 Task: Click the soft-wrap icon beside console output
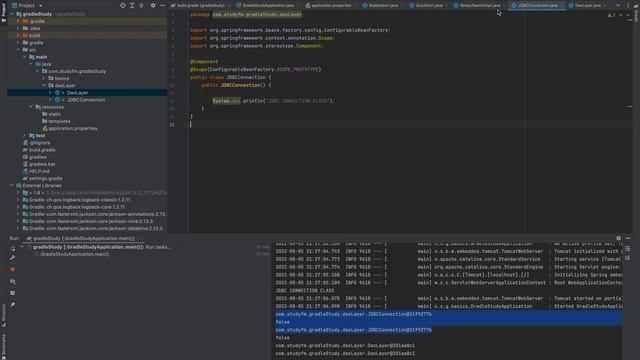[x=628, y=249]
